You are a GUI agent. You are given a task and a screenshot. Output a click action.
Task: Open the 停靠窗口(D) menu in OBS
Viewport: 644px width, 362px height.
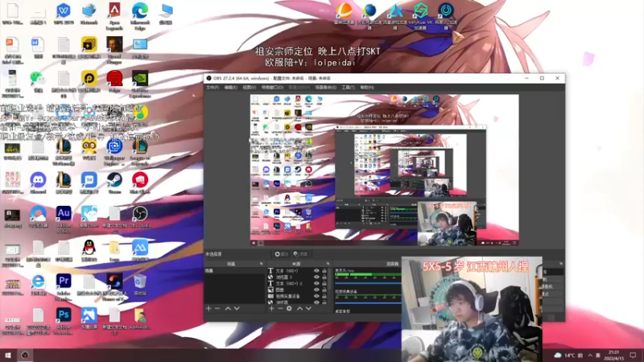pos(272,88)
